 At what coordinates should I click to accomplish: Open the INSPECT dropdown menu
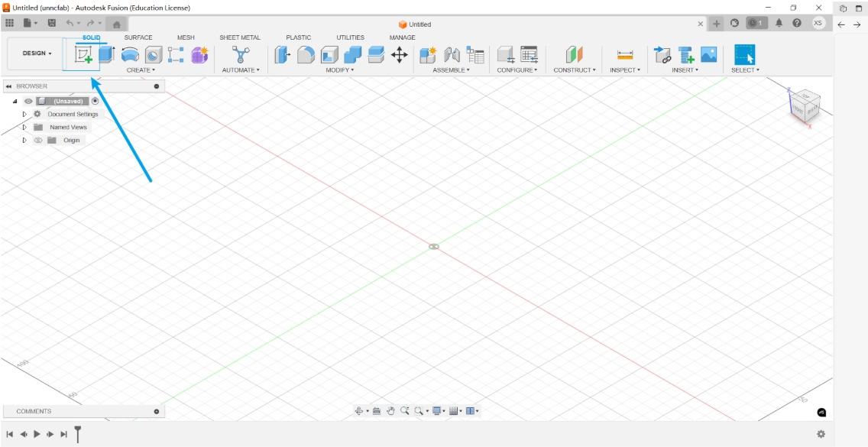point(625,70)
